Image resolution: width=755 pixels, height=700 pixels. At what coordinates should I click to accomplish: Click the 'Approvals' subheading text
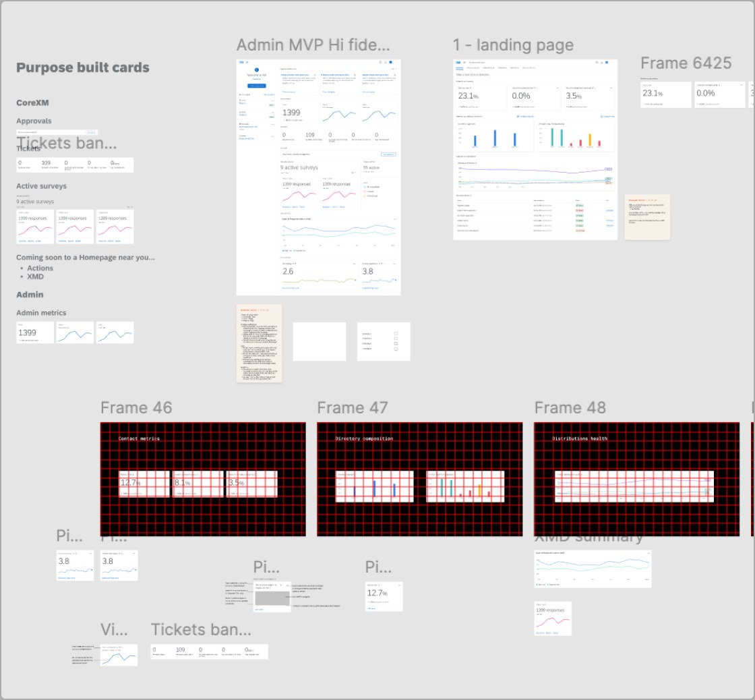(34, 121)
